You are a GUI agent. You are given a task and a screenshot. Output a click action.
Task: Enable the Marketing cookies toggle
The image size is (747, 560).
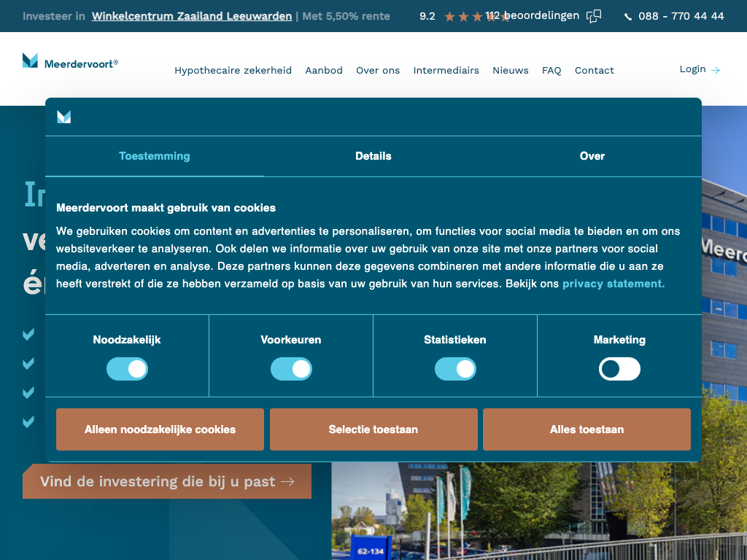click(x=619, y=369)
